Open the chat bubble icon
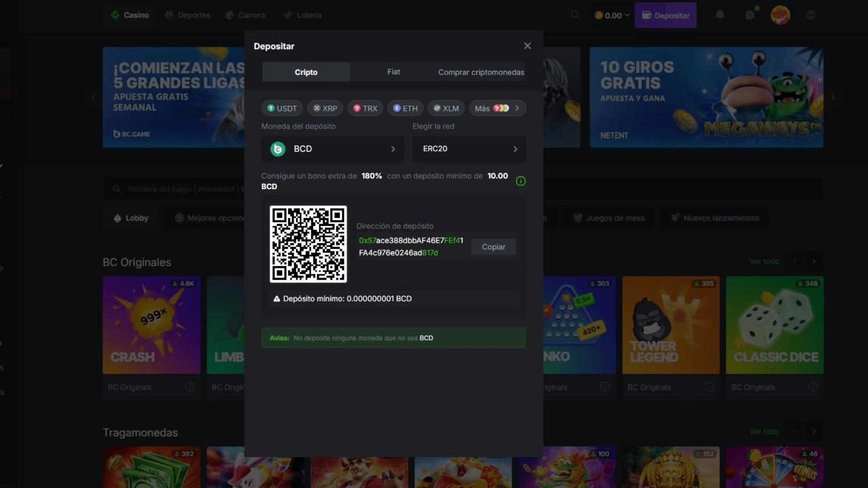 coord(750,15)
